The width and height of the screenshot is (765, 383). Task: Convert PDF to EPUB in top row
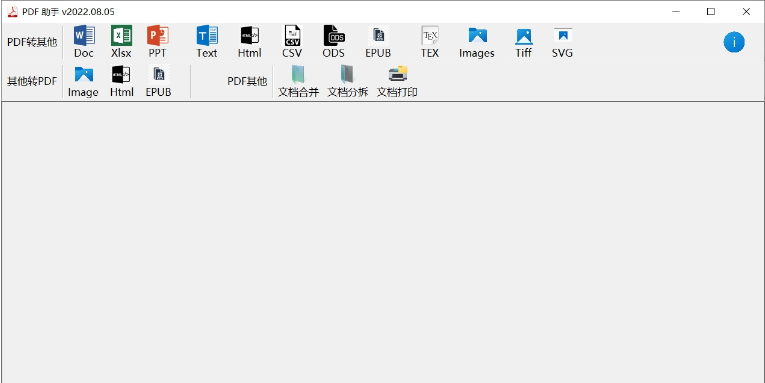(x=379, y=42)
